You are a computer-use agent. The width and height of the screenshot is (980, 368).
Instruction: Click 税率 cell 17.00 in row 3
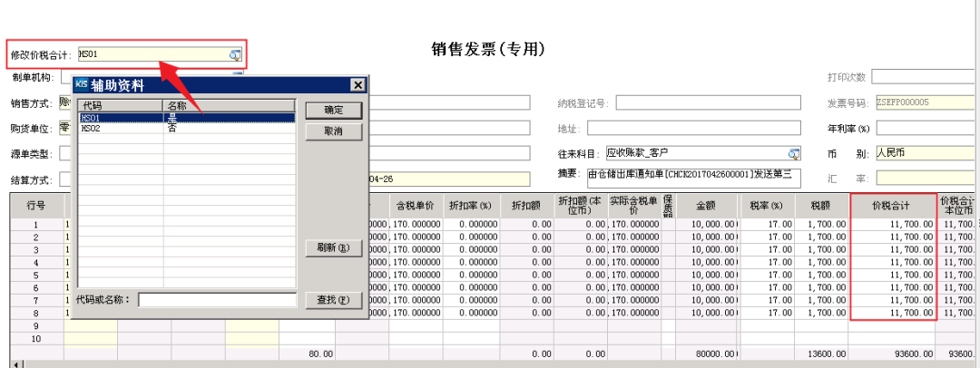pyautogui.click(x=768, y=250)
